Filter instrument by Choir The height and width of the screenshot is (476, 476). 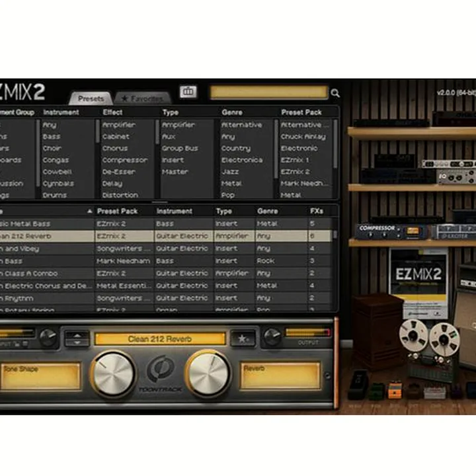tap(52, 149)
